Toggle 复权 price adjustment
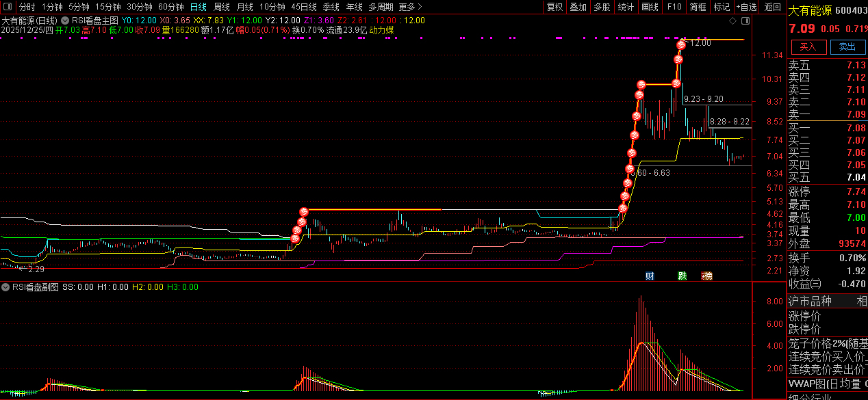The width and height of the screenshot is (868, 400). click(554, 7)
